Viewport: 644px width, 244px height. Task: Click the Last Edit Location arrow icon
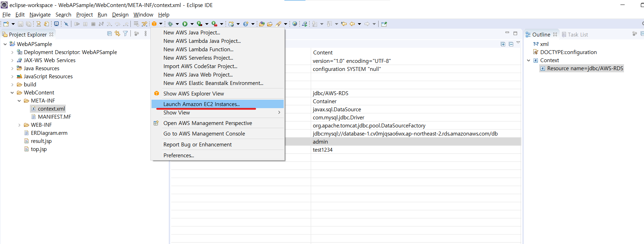coord(344,24)
